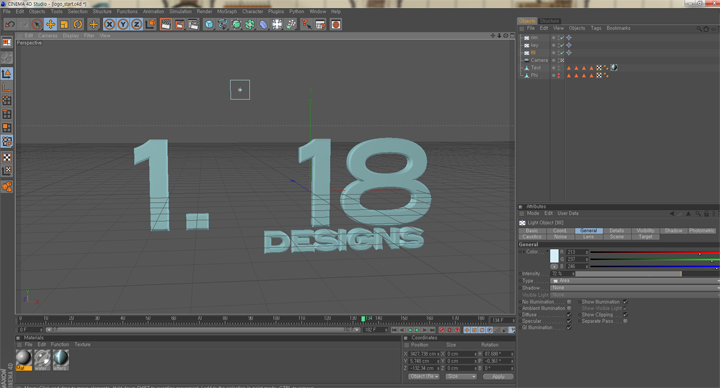The width and height of the screenshot is (720, 388).
Task: Open the Object coordinate mode dropdown
Action: [423, 377]
